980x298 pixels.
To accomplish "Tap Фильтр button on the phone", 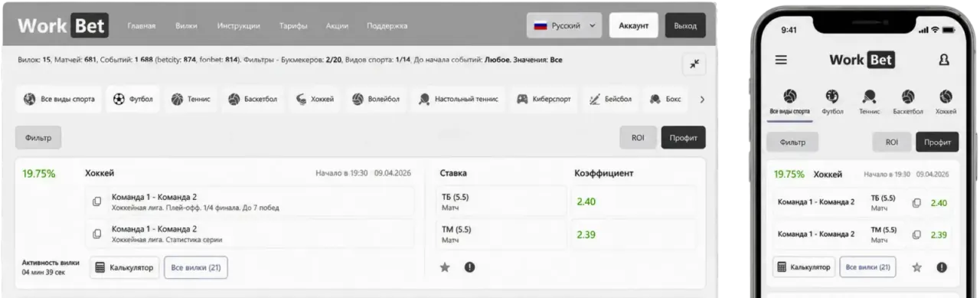I will 792,142.
